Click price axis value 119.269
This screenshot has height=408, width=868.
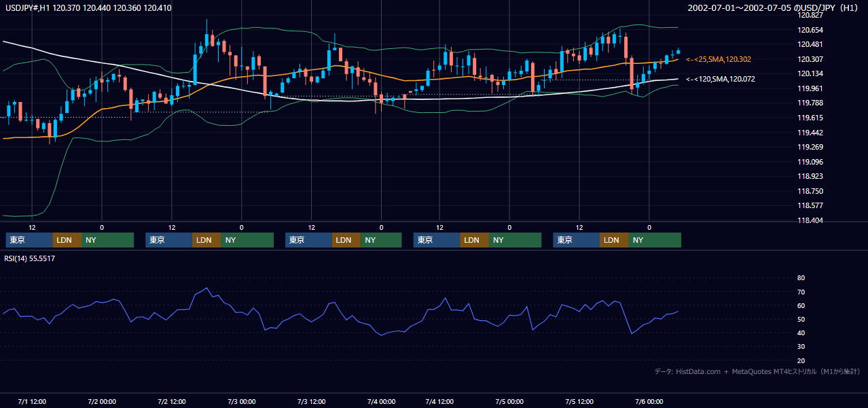[x=812, y=147]
